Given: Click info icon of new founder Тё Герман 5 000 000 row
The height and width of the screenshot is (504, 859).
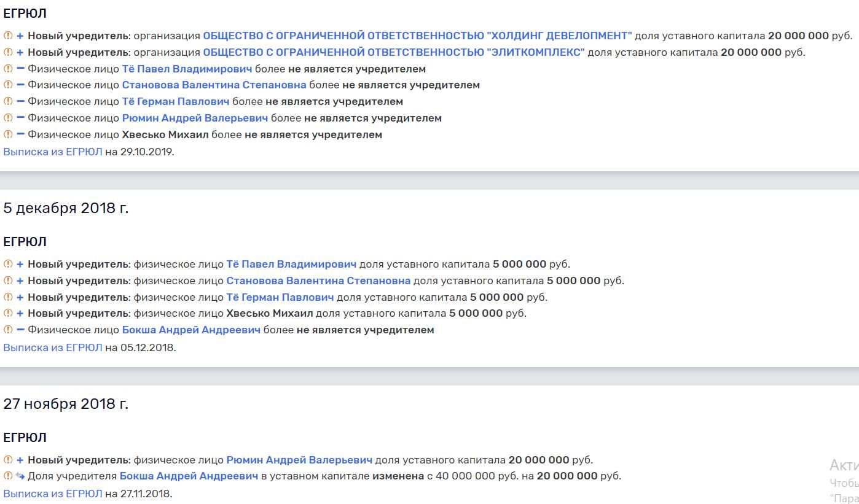Looking at the screenshot, I should pos(8,298).
